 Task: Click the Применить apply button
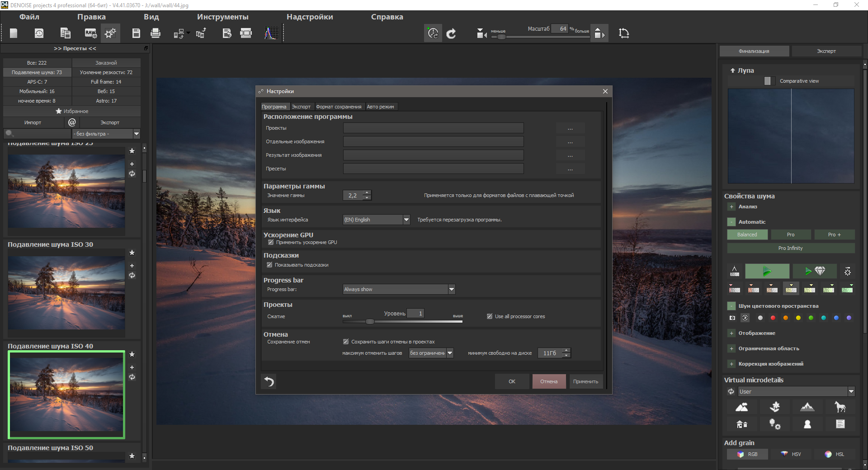585,381
